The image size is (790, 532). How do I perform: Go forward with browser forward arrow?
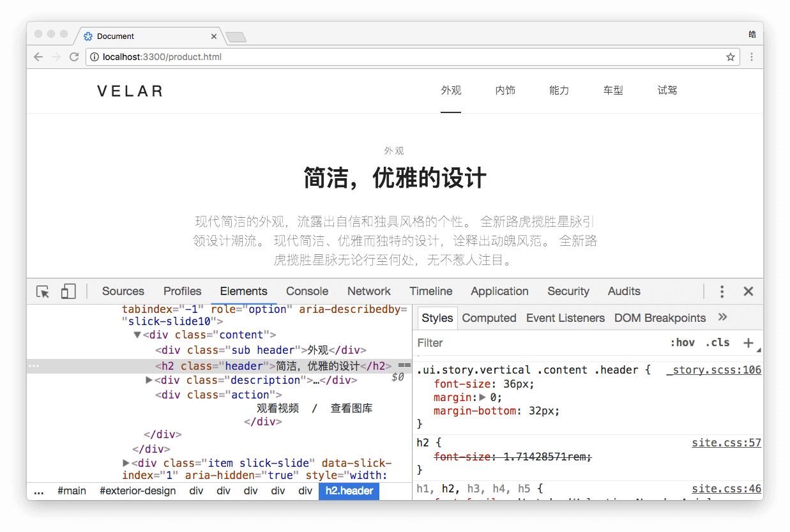click(x=56, y=57)
